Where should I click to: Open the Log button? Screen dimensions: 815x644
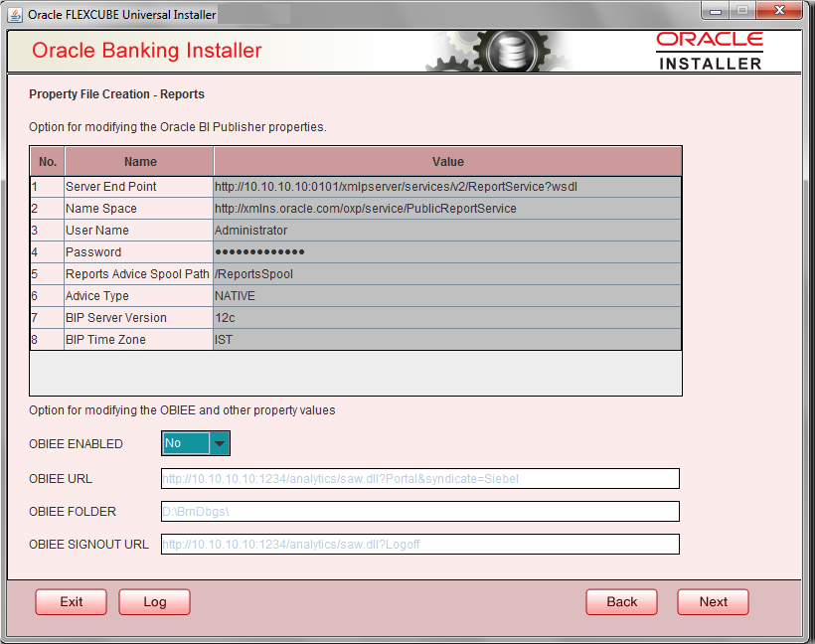click(154, 602)
